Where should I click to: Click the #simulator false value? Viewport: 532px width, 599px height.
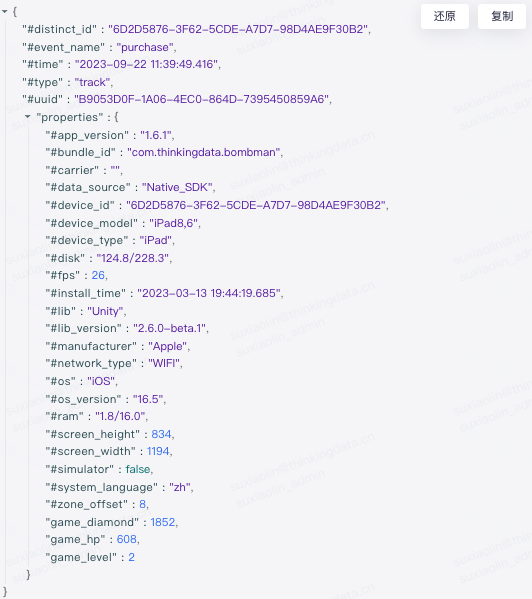(137, 469)
